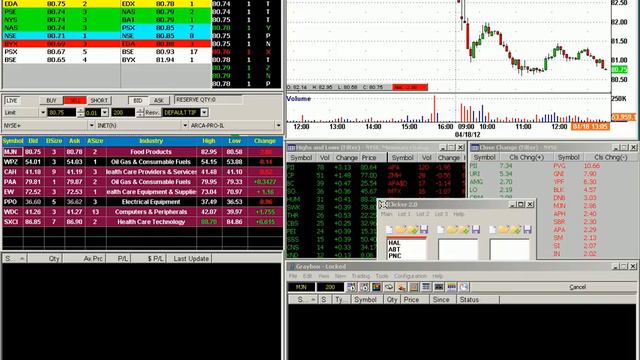640x360 pixels.
Task: Expand the INET(h) route dropdown
Action: 185,125
